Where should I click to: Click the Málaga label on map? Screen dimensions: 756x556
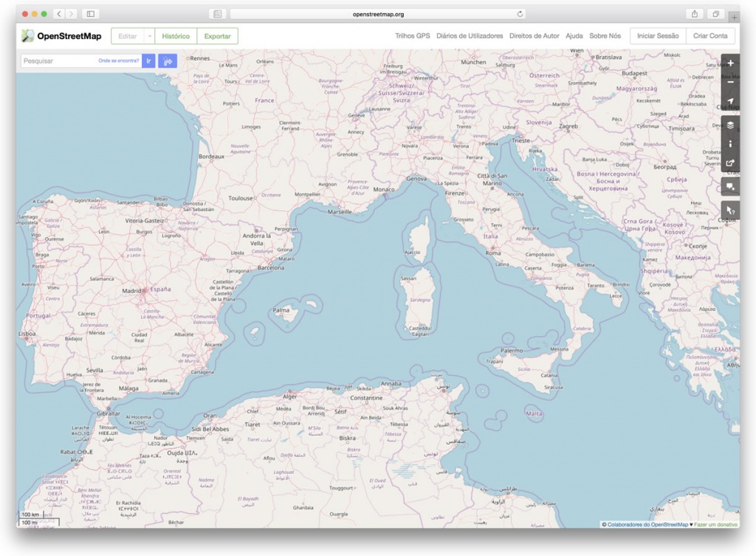tap(128, 388)
